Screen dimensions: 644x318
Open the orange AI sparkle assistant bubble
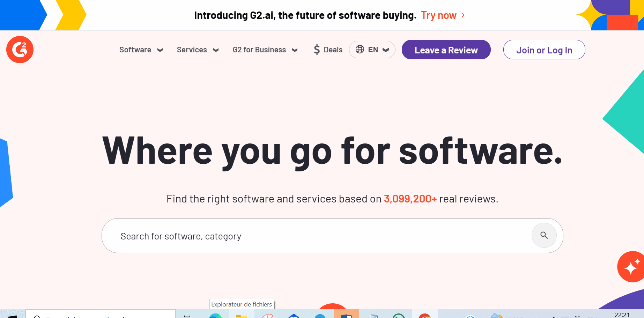pyautogui.click(x=630, y=267)
